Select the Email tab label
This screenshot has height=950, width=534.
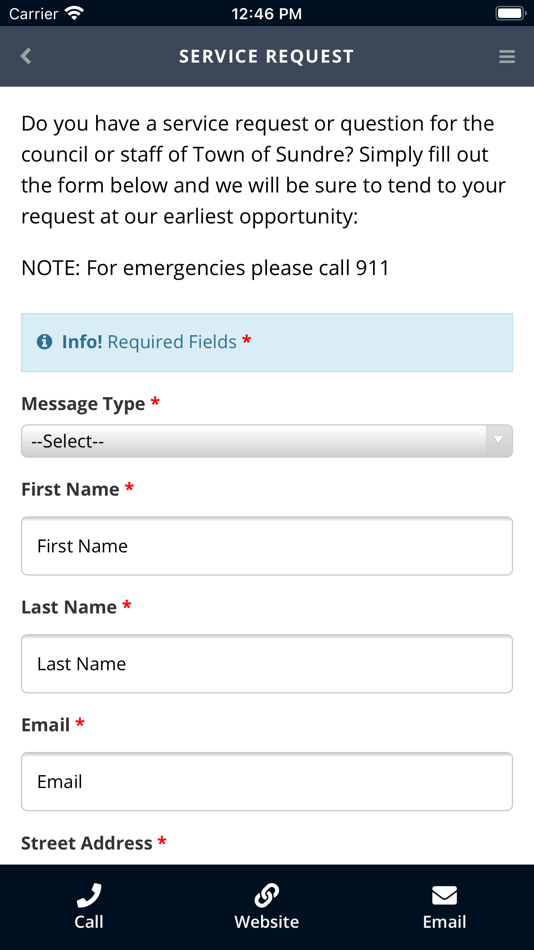click(x=444, y=922)
